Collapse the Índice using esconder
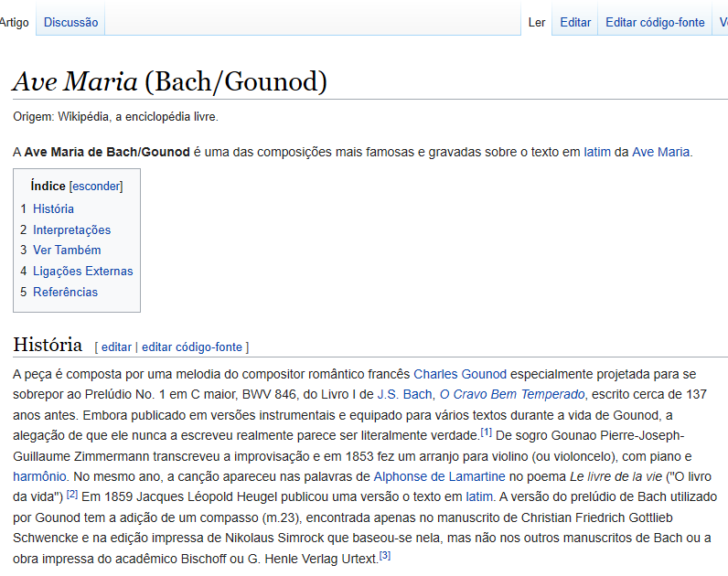The image size is (728, 576). [96, 186]
